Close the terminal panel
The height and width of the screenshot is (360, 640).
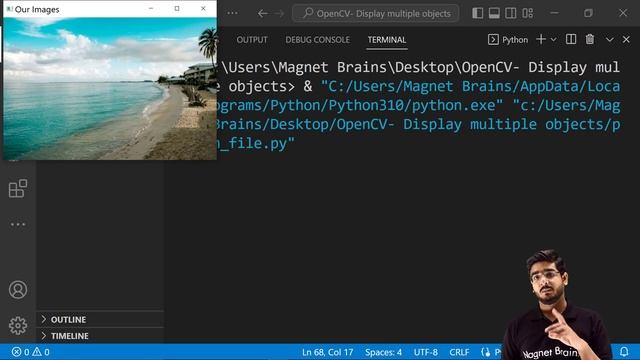tap(626, 40)
